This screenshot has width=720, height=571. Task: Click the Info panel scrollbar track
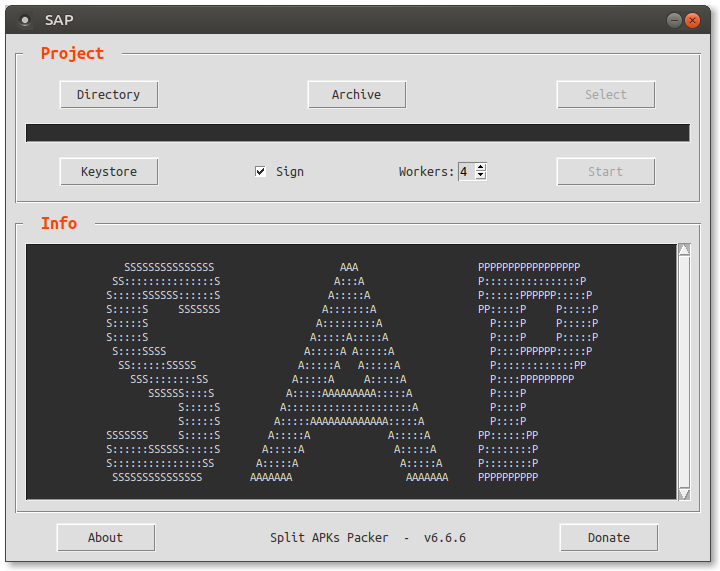684,372
